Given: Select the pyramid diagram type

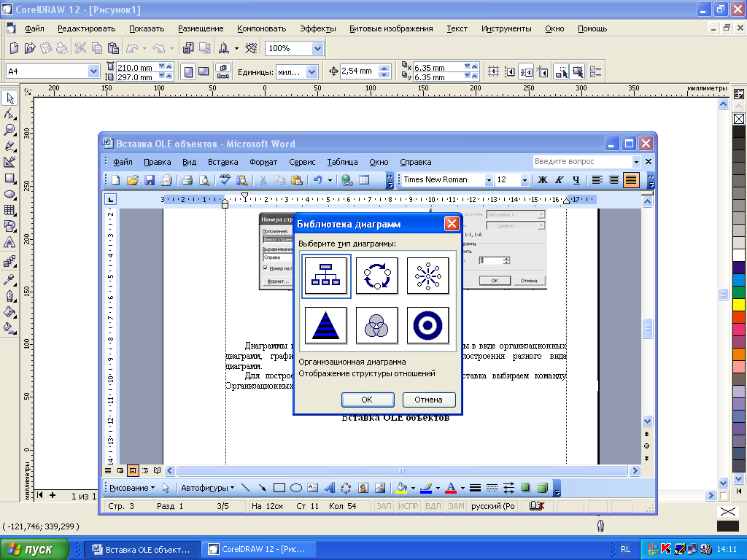Looking at the screenshot, I should pyautogui.click(x=326, y=325).
